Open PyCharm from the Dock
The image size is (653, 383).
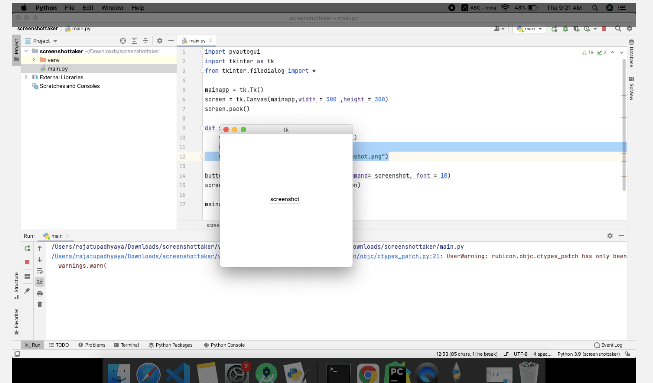point(396,372)
